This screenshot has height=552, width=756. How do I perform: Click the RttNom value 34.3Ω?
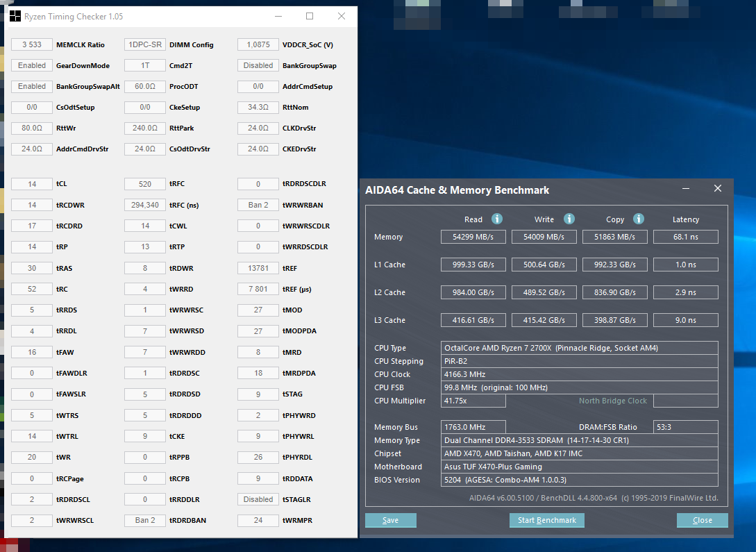258,107
